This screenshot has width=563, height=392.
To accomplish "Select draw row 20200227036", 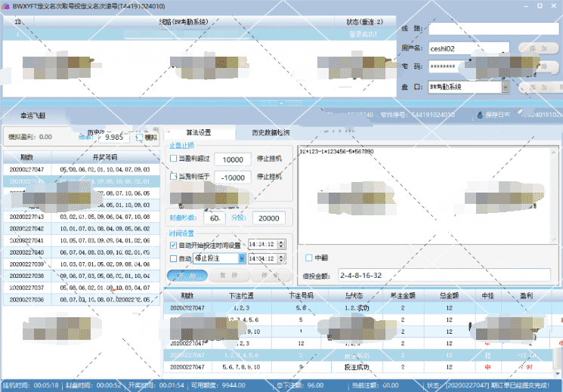I will [82, 300].
